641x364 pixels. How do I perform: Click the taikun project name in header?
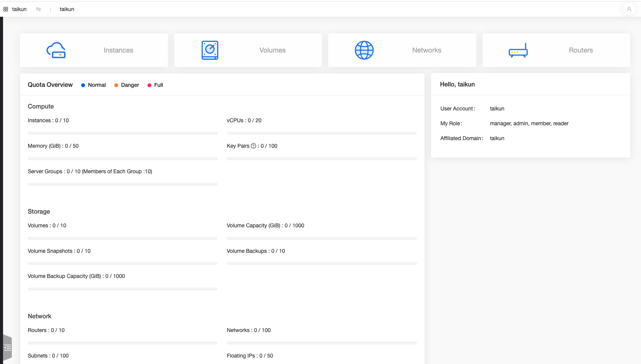19,9
